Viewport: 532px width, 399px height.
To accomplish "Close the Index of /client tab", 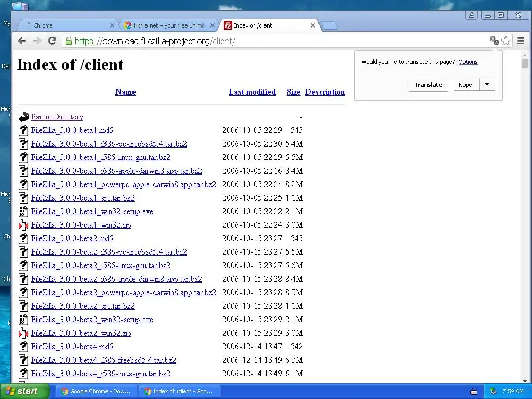I will [313, 25].
